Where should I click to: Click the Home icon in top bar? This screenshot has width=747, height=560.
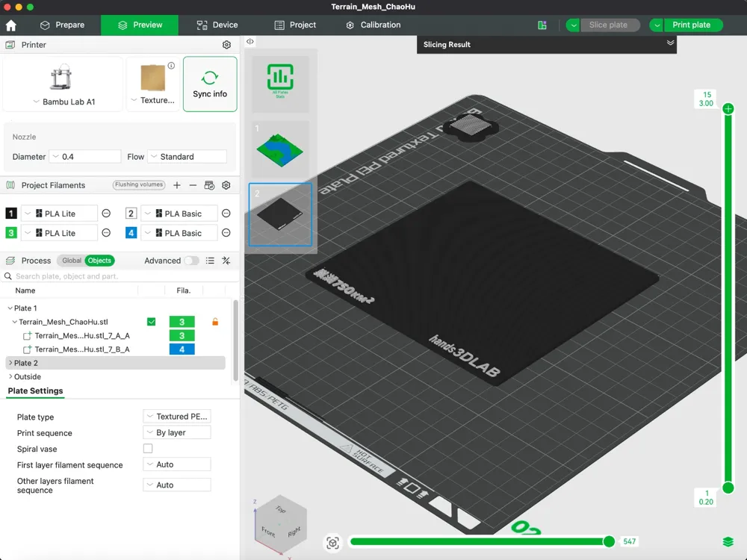[11, 25]
